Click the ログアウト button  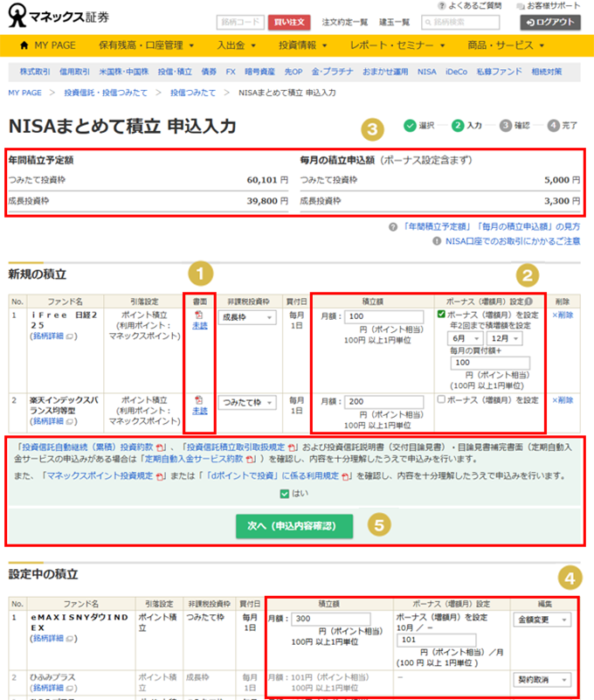(x=550, y=22)
